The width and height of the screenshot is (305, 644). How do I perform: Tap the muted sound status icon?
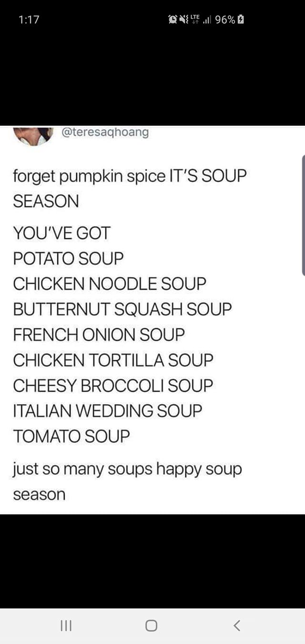(183, 20)
